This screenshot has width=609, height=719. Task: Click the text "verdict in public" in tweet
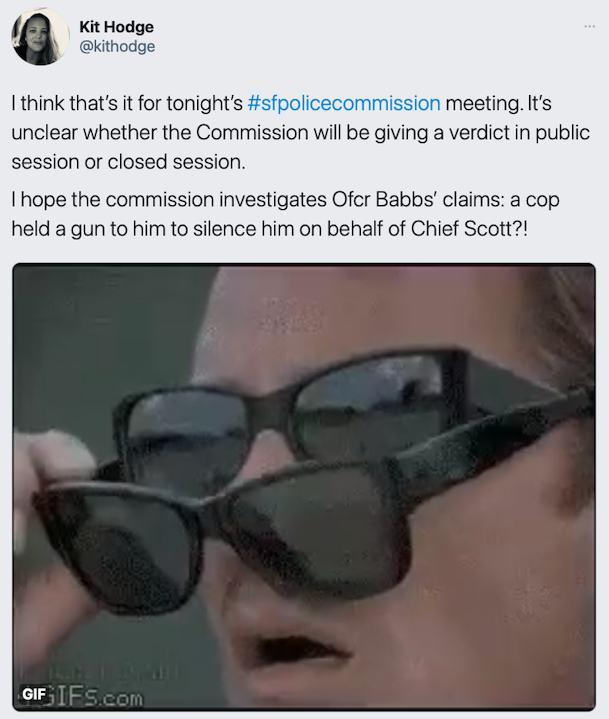tap(519, 133)
